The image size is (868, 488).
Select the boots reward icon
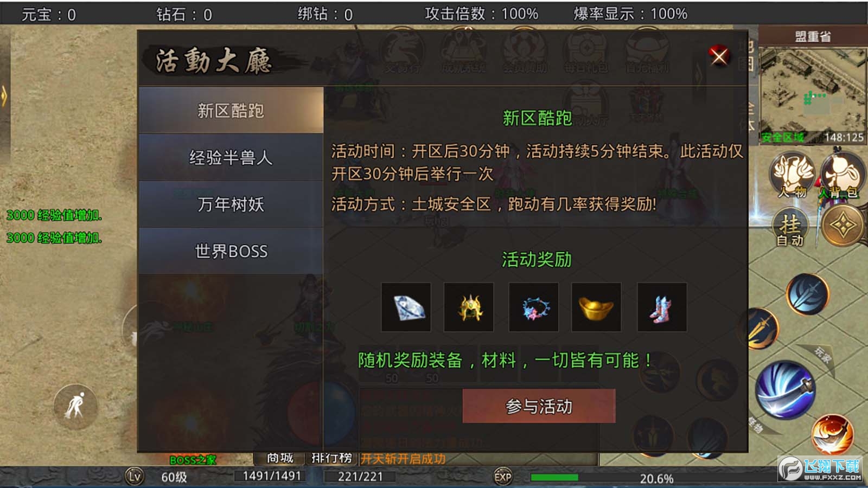(662, 307)
